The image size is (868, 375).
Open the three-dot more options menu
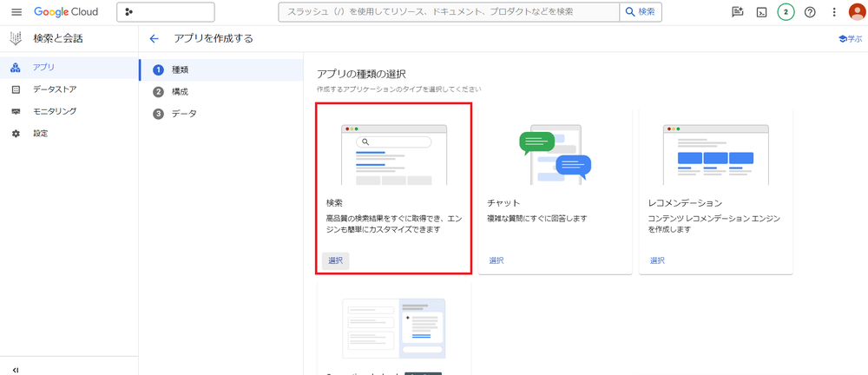pyautogui.click(x=834, y=12)
